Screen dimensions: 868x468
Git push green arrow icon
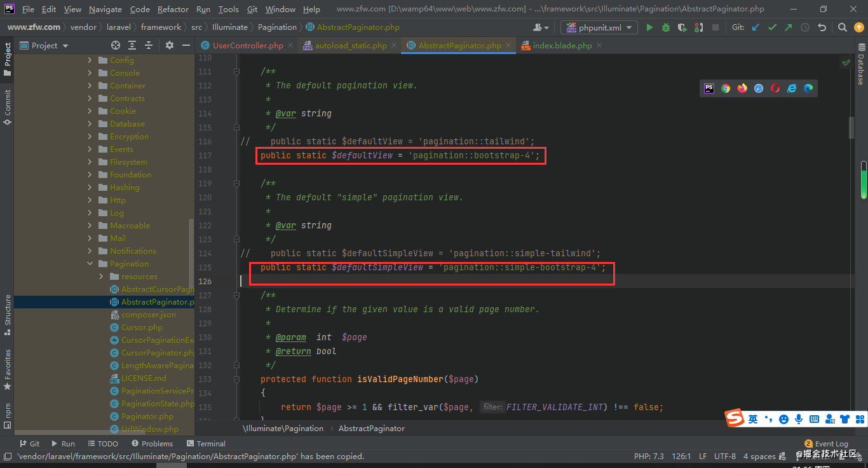click(x=788, y=27)
